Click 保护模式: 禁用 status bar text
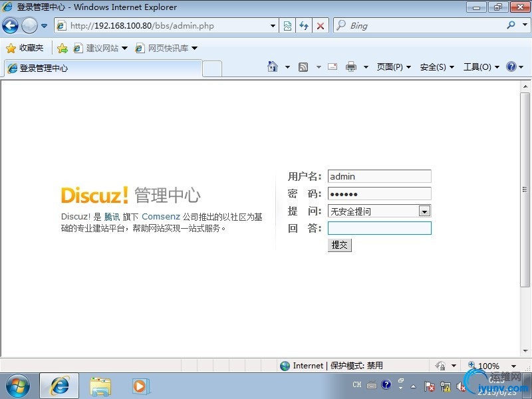This screenshot has height=399, width=532. [x=356, y=366]
